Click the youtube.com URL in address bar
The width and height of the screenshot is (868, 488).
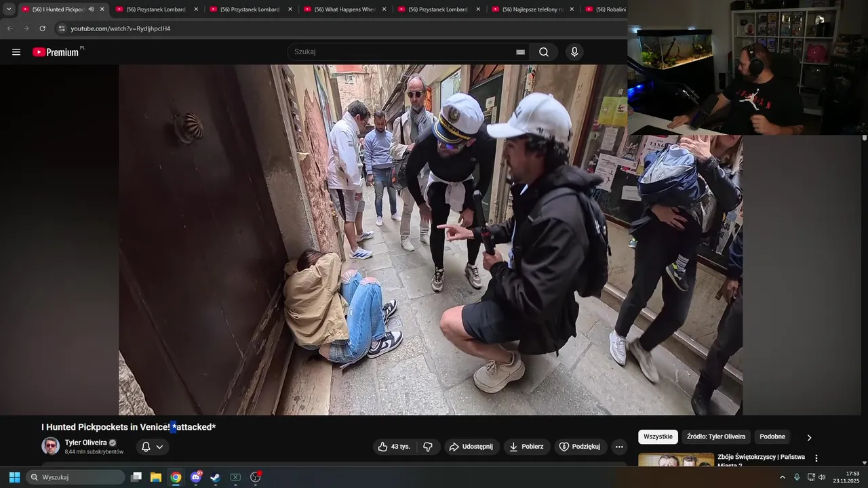click(x=121, y=28)
